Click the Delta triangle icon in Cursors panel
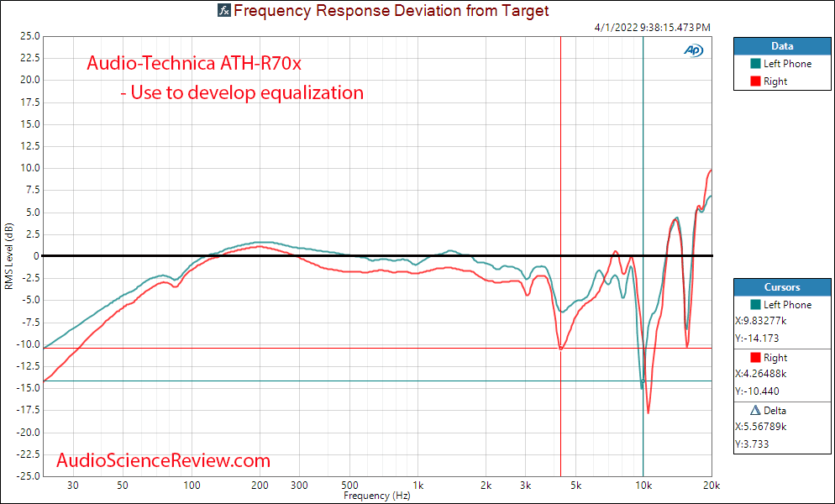The width and height of the screenshot is (835, 504). 755,410
